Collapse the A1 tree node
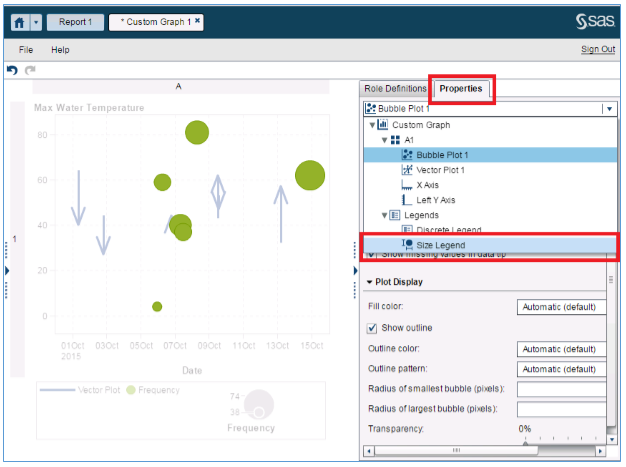This screenshot has height=467, width=626. [384, 140]
